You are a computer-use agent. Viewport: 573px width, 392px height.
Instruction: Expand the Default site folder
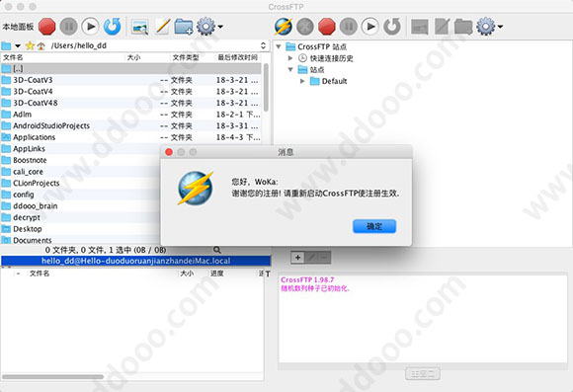click(x=302, y=81)
